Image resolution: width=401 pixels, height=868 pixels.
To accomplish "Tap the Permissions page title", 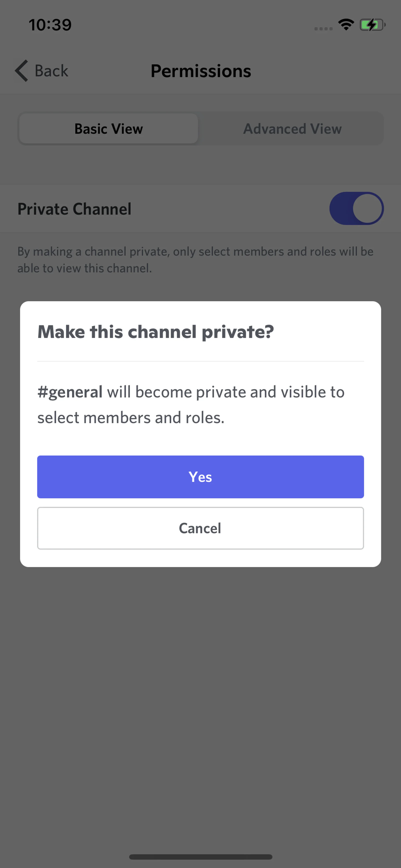I will click(201, 71).
